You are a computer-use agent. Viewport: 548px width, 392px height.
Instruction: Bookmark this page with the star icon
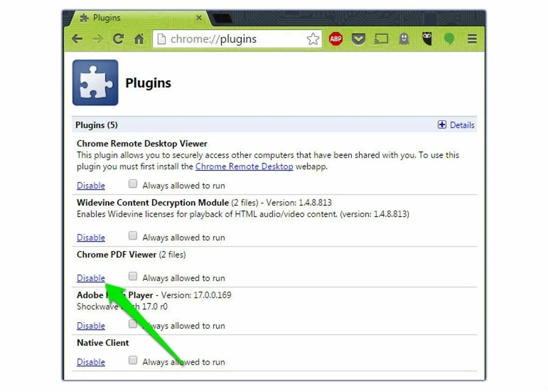click(x=313, y=39)
